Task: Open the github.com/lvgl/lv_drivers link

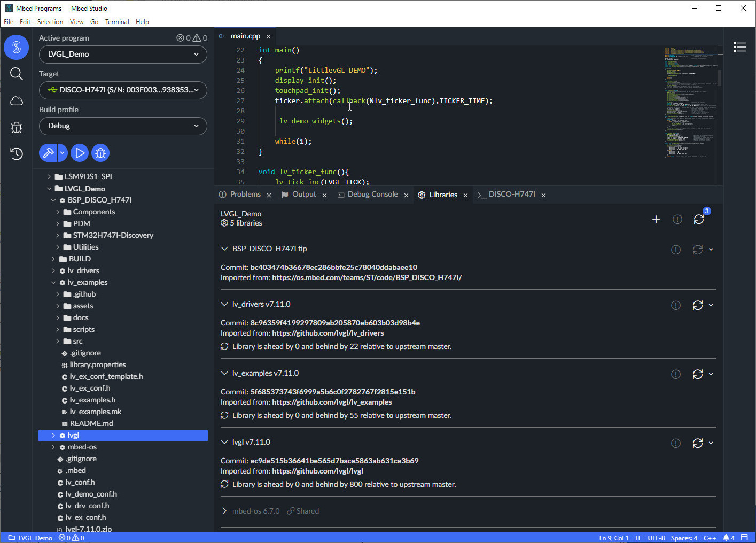Action: (328, 333)
